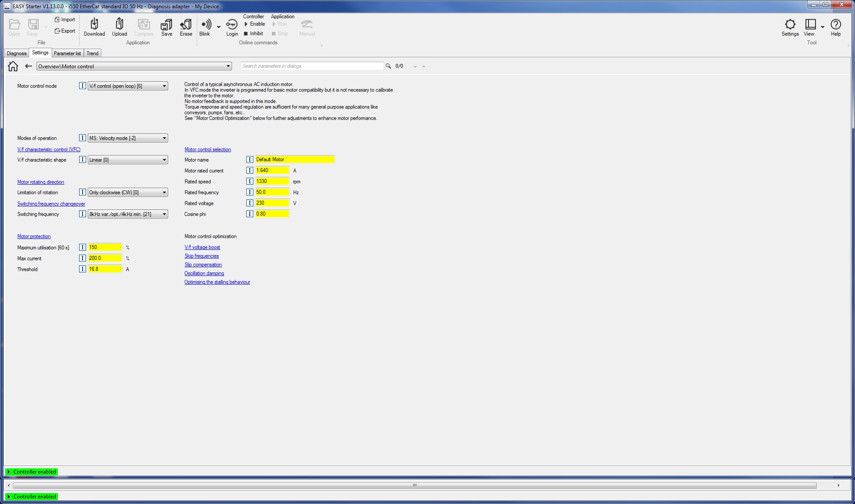Switch to the Trend tab
Screen dimensions: 855x504
[x=93, y=53]
